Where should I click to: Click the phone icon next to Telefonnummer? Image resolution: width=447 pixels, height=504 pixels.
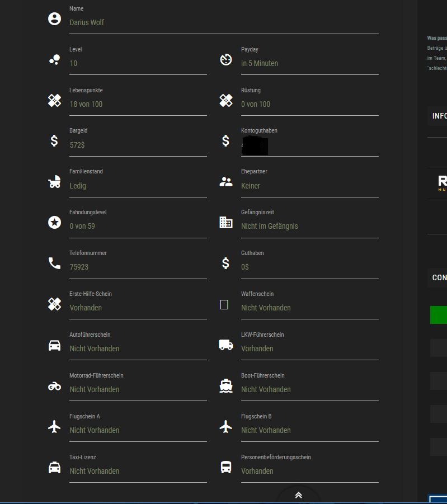point(54,263)
